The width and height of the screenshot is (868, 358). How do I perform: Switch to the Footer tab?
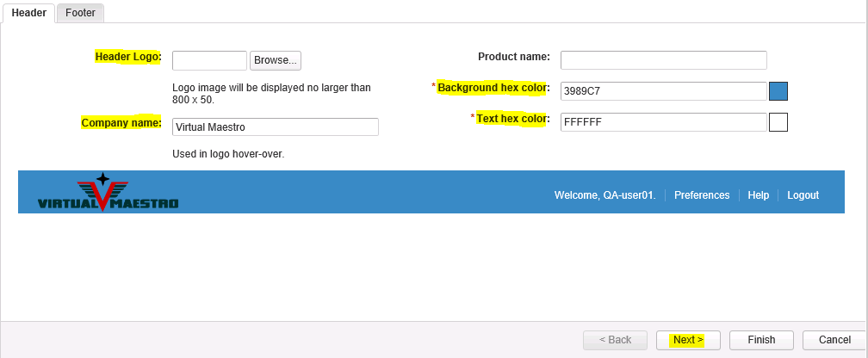point(80,13)
